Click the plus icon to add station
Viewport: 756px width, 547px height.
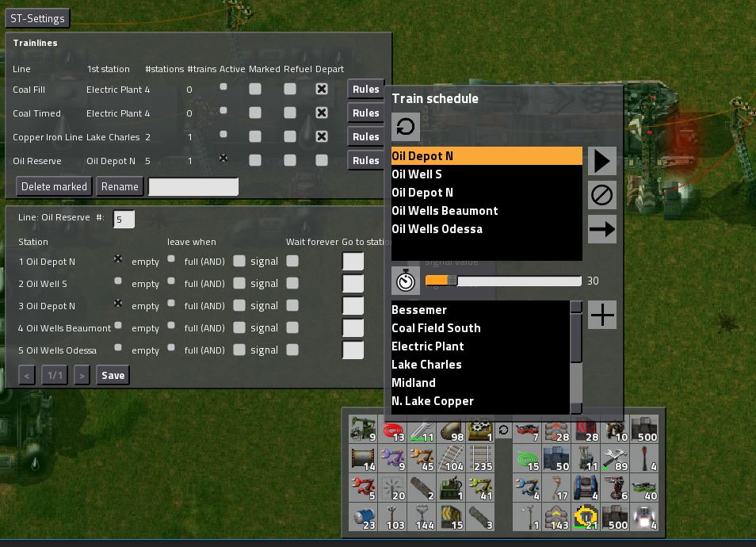pos(602,316)
